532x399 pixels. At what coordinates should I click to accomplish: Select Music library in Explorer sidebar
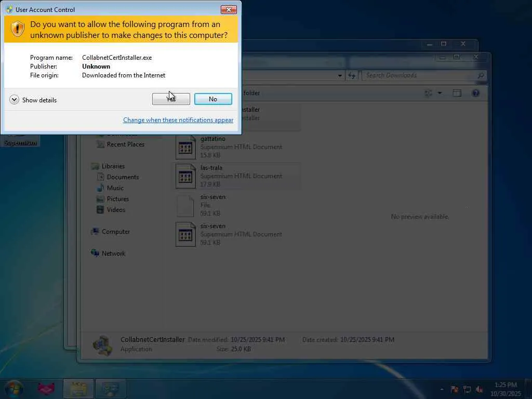pyautogui.click(x=115, y=188)
